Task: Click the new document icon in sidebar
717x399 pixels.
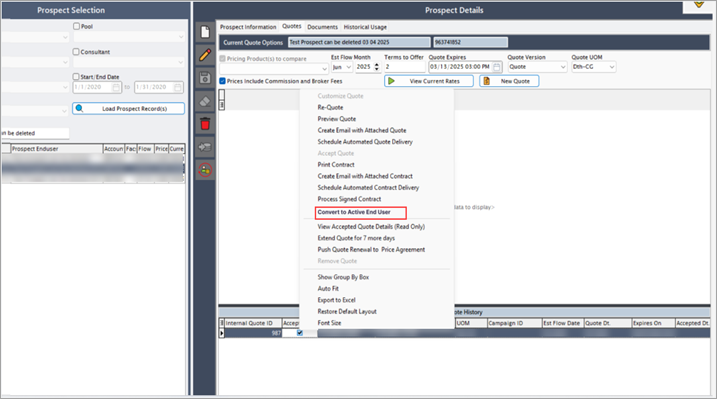Action: click(x=205, y=32)
